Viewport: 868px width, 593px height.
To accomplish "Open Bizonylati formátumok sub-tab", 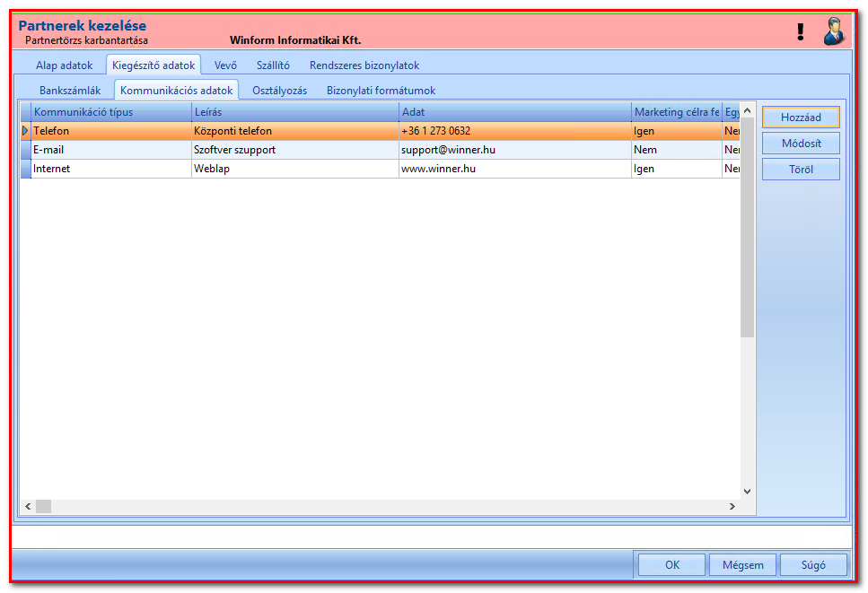I will [381, 91].
